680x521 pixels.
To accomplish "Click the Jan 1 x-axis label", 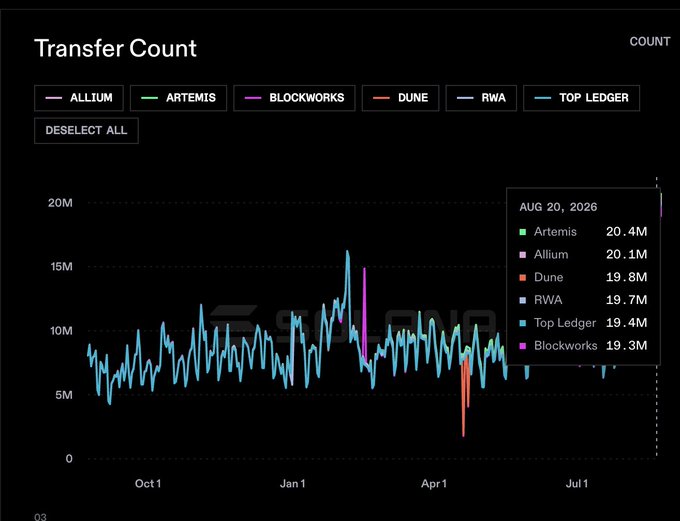I will pyautogui.click(x=292, y=483).
